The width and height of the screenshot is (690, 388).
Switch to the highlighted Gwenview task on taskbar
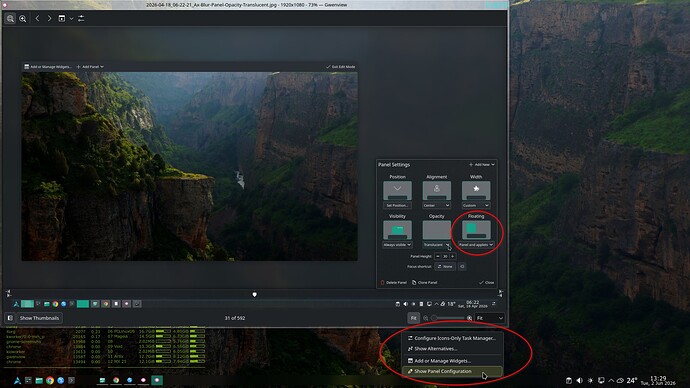(x=157, y=381)
